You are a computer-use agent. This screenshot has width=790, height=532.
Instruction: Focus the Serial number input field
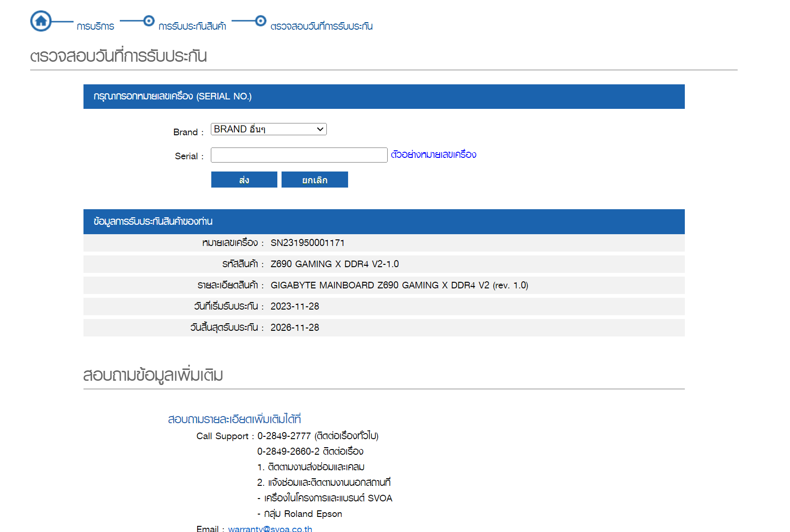(x=299, y=155)
